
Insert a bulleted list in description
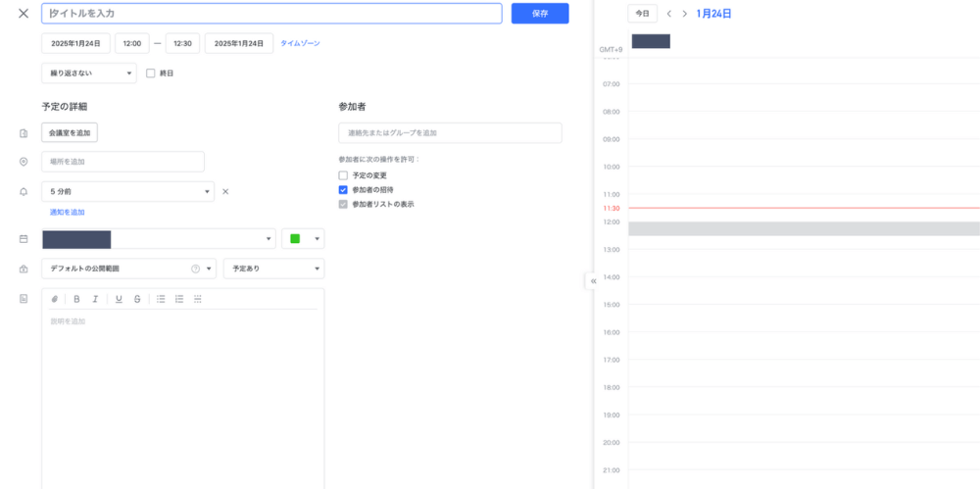pyautogui.click(x=161, y=299)
